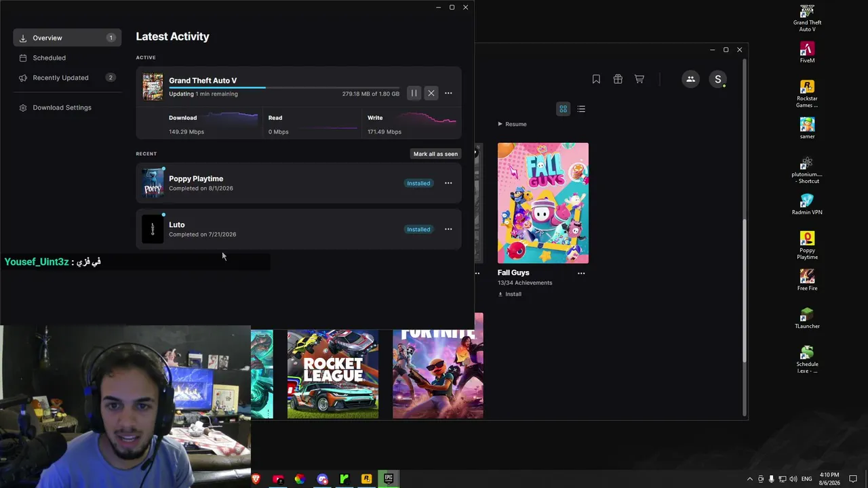Open the TLauncher desktop shortcut
Image resolution: width=868 pixels, height=488 pixels.
[x=807, y=319]
